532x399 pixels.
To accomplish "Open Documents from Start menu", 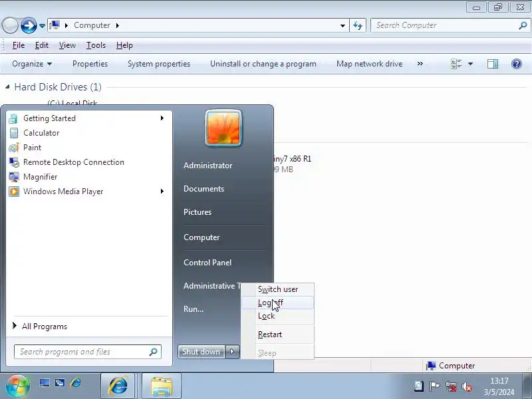I will click(x=203, y=189).
